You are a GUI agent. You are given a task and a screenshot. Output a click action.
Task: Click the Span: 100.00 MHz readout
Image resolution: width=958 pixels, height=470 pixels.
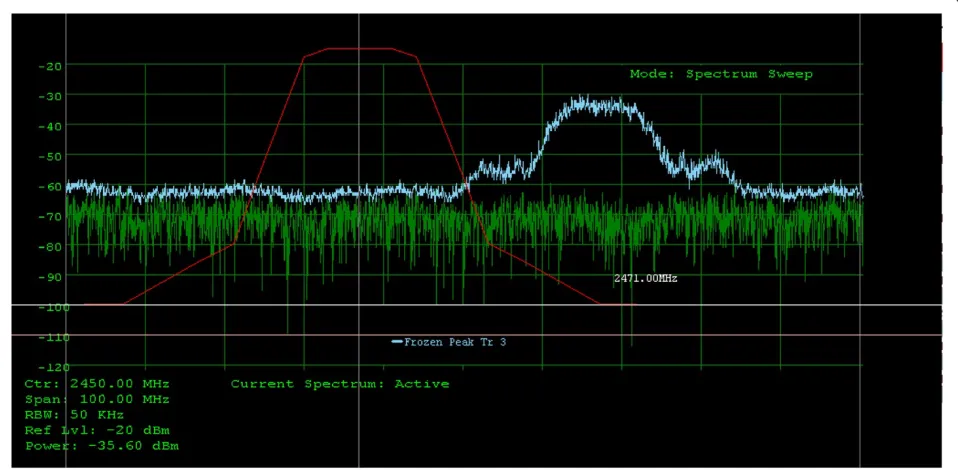click(x=97, y=400)
